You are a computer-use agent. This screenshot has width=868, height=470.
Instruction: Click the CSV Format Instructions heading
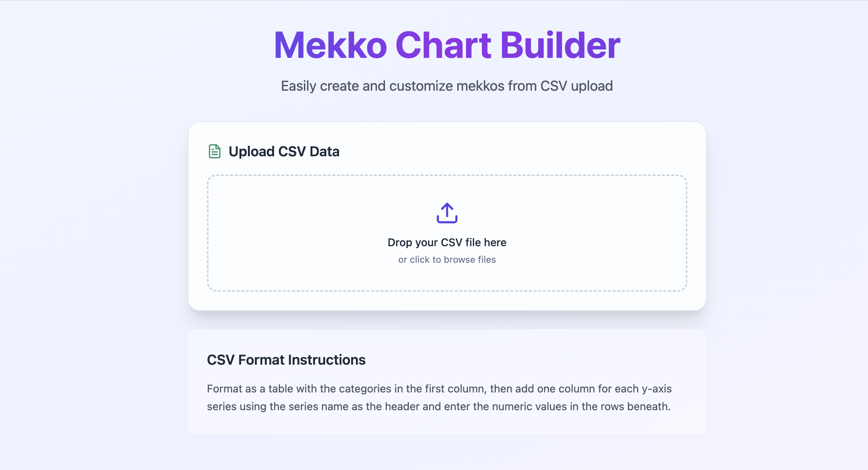tap(286, 360)
